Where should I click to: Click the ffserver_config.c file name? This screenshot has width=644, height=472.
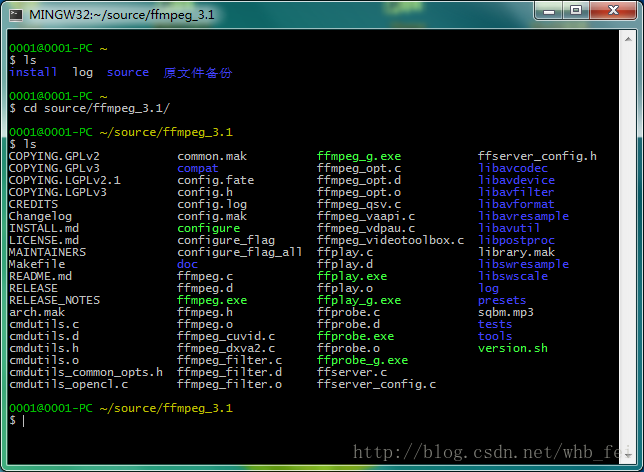(x=376, y=384)
